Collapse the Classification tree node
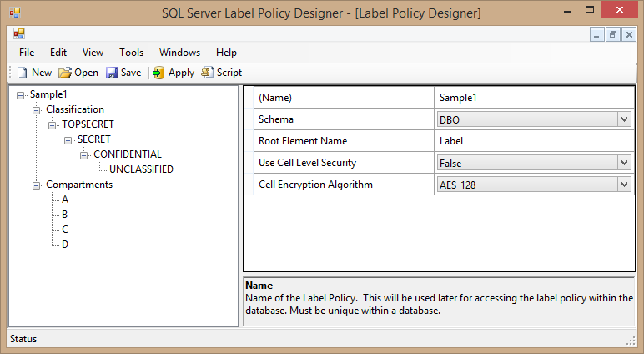644x354 pixels. 37,109
